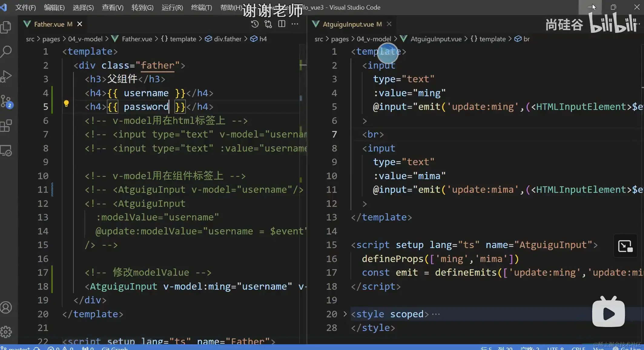
Task: Open the Manage settings gear
Action: click(x=6, y=332)
